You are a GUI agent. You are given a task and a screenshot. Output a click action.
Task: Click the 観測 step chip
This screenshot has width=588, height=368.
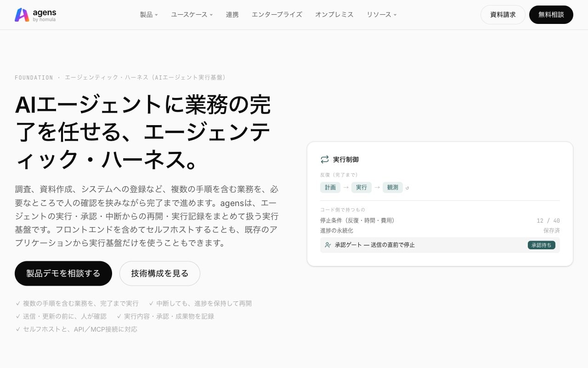click(x=393, y=188)
